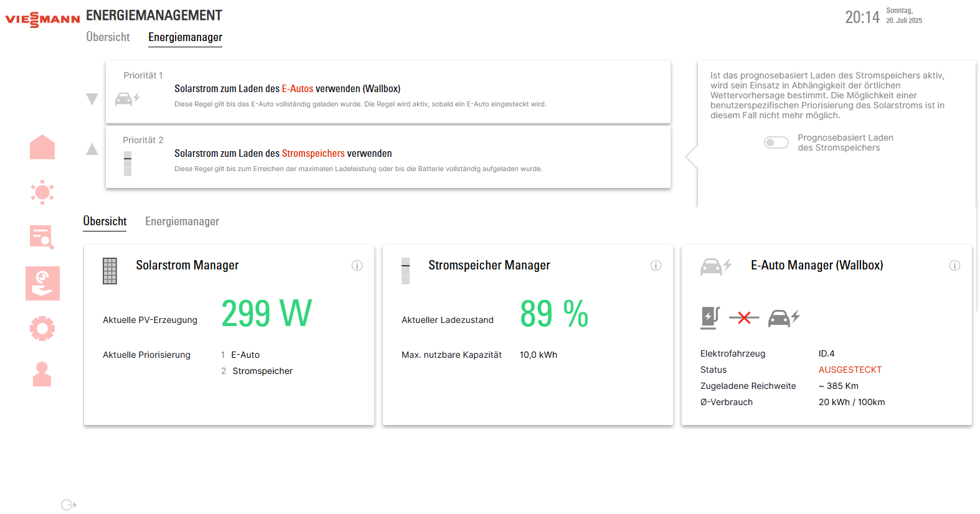
Task: Click the logout icon at bottom left
Action: (x=68, y=505)
